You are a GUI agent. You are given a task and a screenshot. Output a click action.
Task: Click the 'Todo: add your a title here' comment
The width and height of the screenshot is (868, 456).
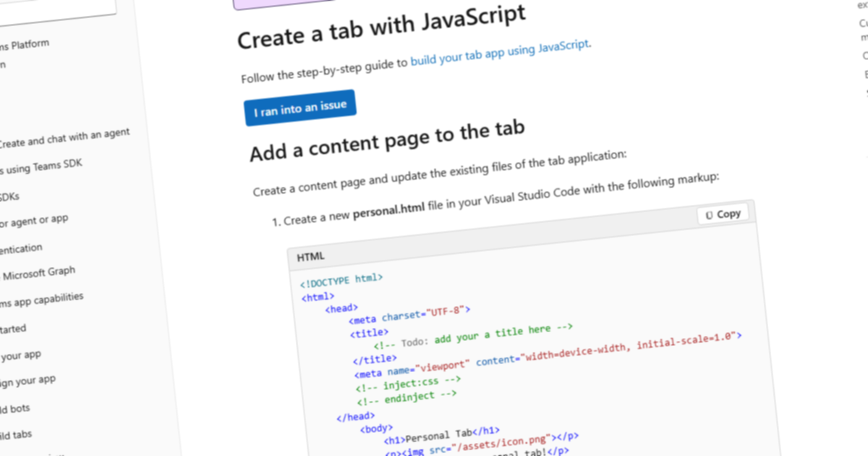click(473, 338)
